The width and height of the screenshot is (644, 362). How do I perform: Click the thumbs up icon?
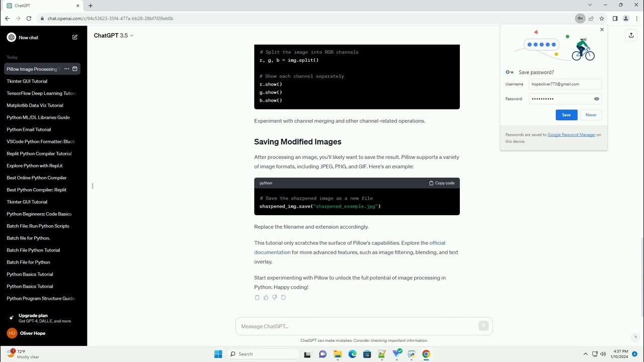pos(266,298)
